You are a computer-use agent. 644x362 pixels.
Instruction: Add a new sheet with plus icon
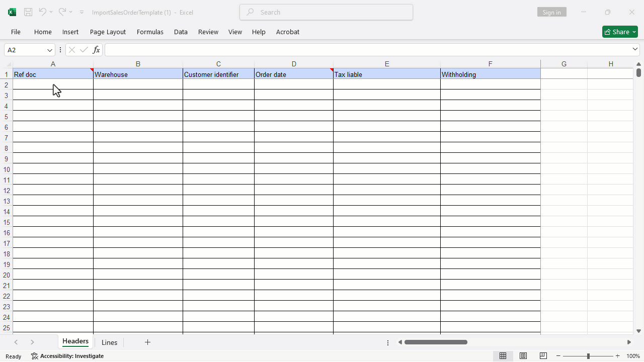click(x=147, y=342)
